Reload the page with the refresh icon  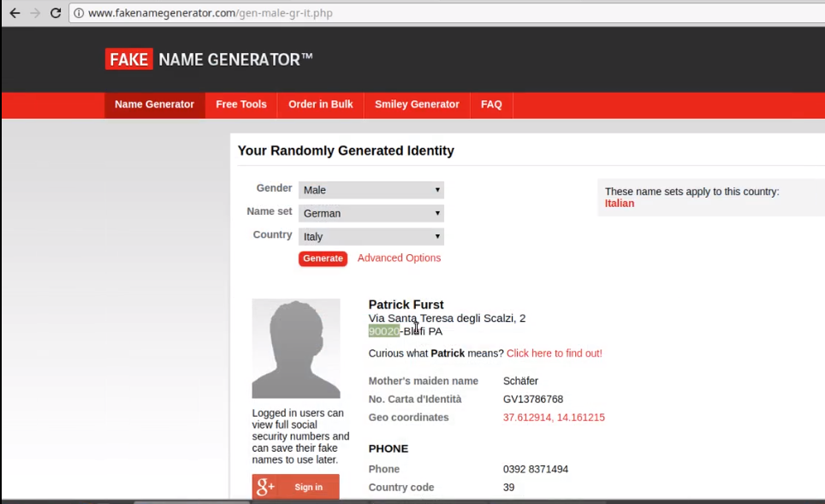click(x=56, y=13)
